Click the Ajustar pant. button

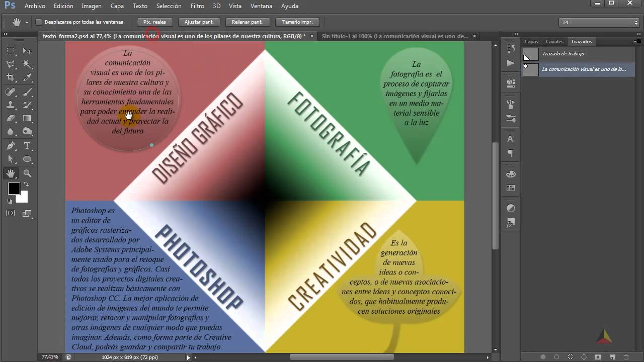[x=199, y=22]
